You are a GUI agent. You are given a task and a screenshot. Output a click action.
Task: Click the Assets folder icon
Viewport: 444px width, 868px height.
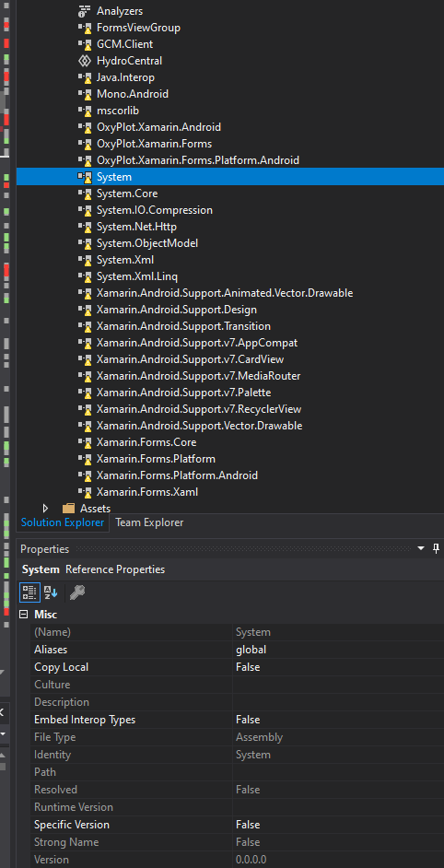pos(69,509)
